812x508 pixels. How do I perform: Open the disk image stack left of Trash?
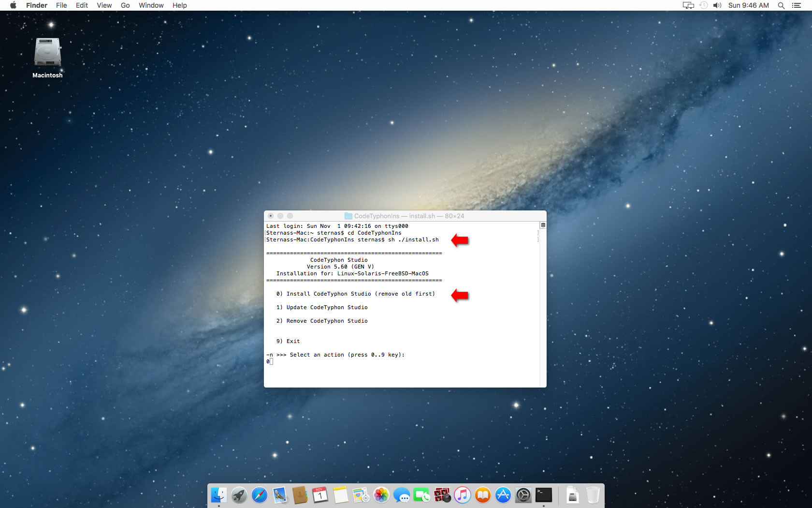573,495
